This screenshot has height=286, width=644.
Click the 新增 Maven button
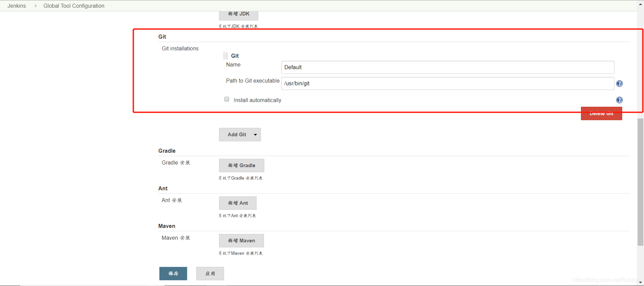(241, 241)
